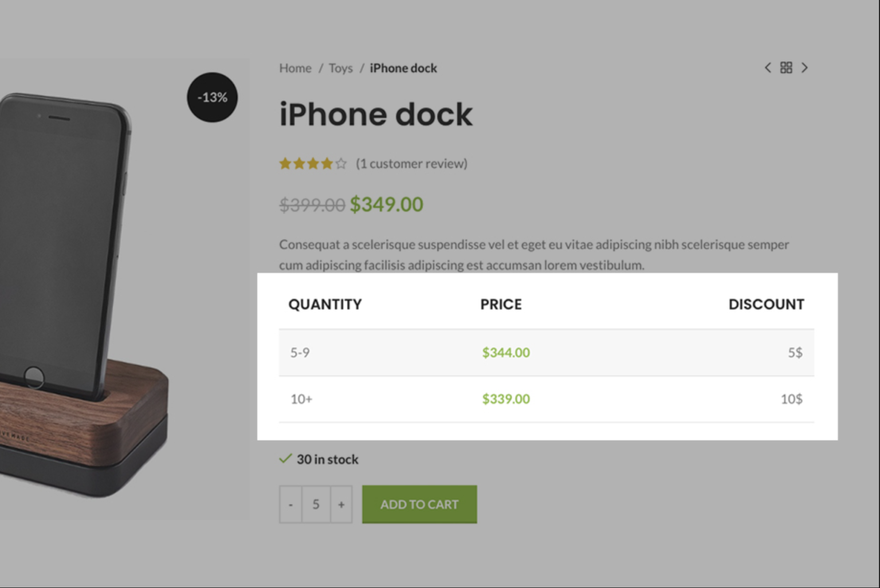Open the 1 customer review link
880x588 pixels.
pyautogui.click(x=411, y=164)
